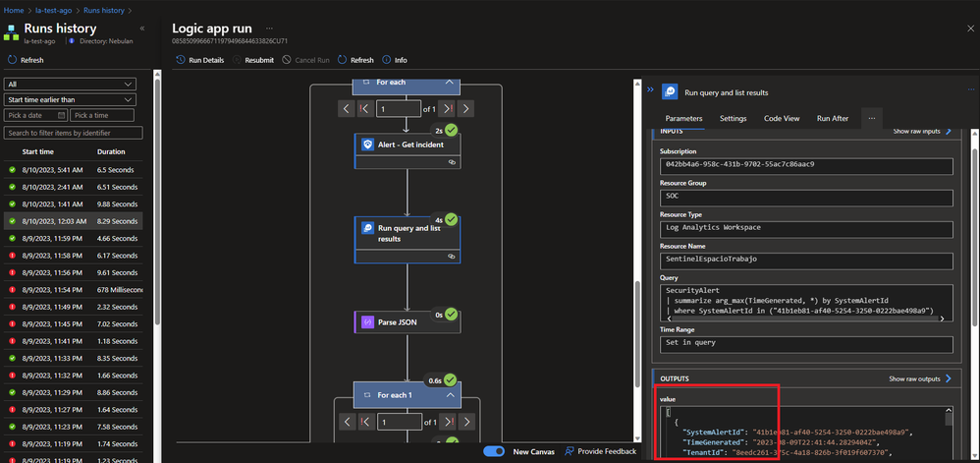Click link icon on Alert - Get incident card
This screenshot has width=980, height=463.
tap(452, 162)
